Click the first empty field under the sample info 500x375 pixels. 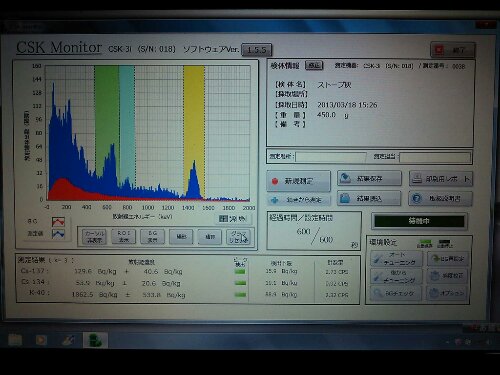coord(330,157)
